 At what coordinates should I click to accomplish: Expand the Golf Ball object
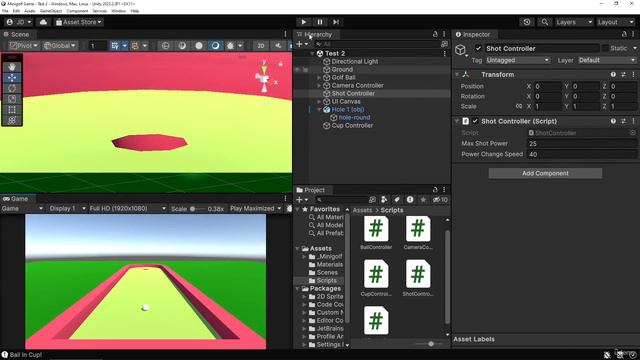pyautogui.click(x=319, y=78)
